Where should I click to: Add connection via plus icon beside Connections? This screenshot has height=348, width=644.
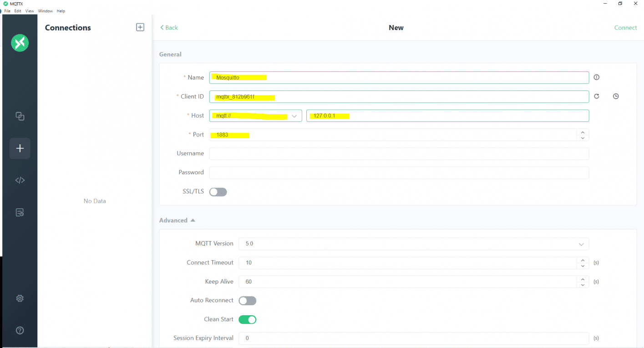140,27
